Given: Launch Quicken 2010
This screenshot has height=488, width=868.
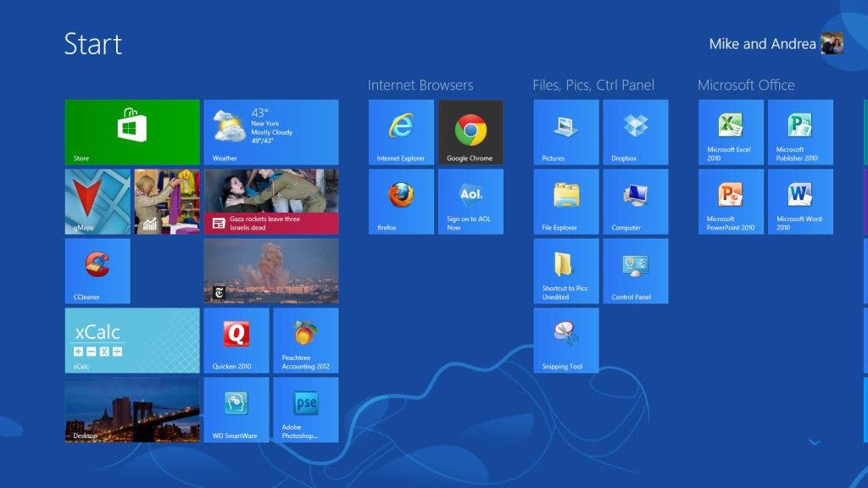Looking at the screenshot, I should 236,341.
